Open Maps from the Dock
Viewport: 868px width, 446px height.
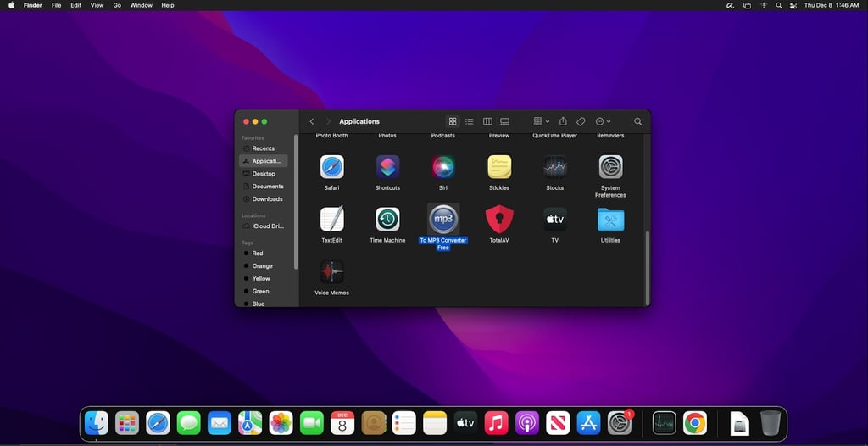pos(250,424)
